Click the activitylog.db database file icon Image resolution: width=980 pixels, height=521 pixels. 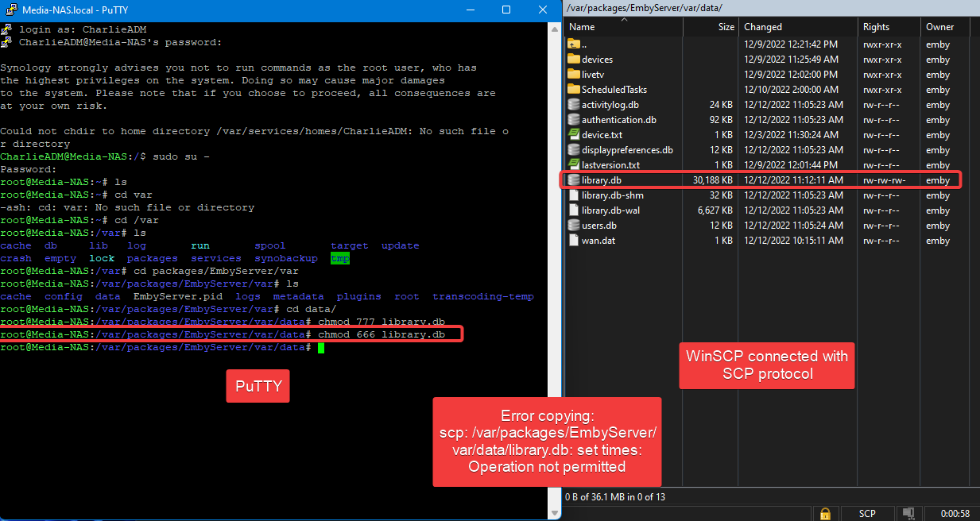pyautogui.click(x=574, y=105)
